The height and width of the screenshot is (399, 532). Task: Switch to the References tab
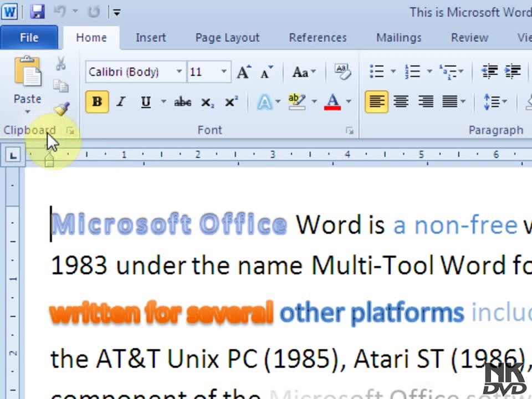(x=318, y=37)
